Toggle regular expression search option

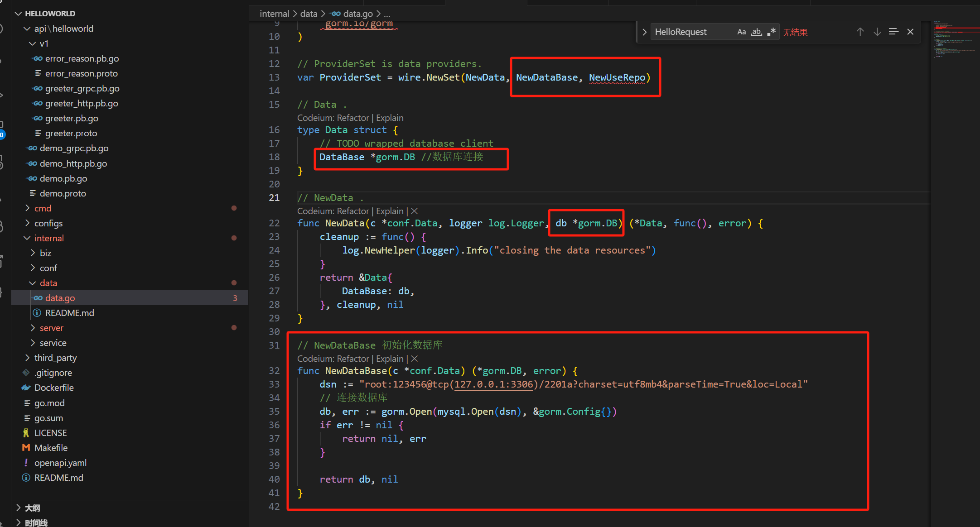click(x=771, y=32)
